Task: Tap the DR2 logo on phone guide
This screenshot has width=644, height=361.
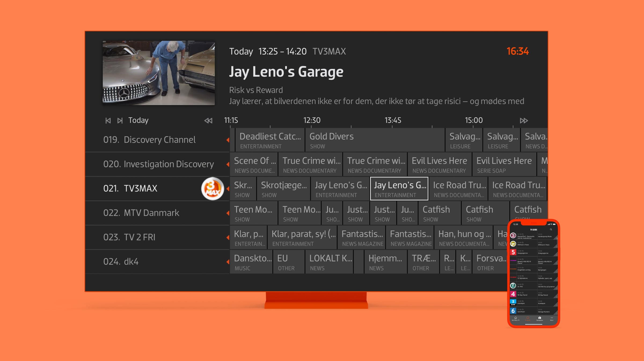Action: pos(513,302)
